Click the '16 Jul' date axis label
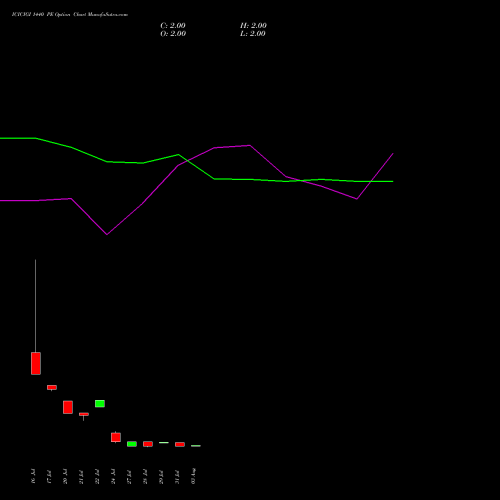Viewport: 500px width, 500px height. click(33, 476)
